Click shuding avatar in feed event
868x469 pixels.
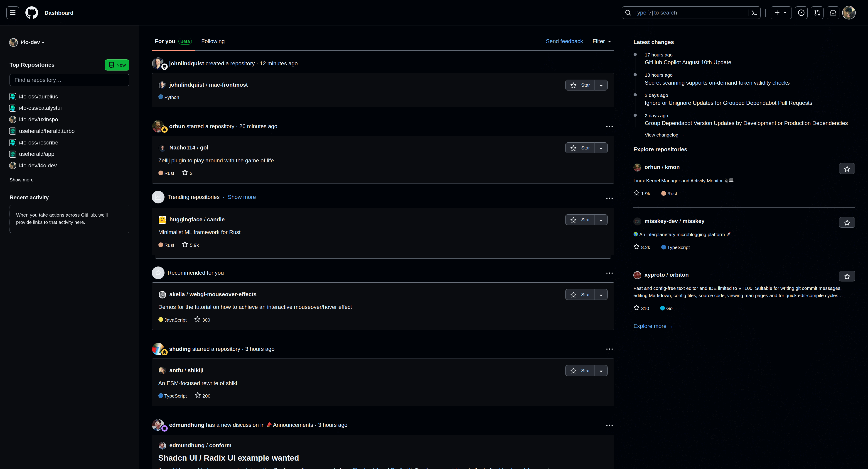point(158,349)
